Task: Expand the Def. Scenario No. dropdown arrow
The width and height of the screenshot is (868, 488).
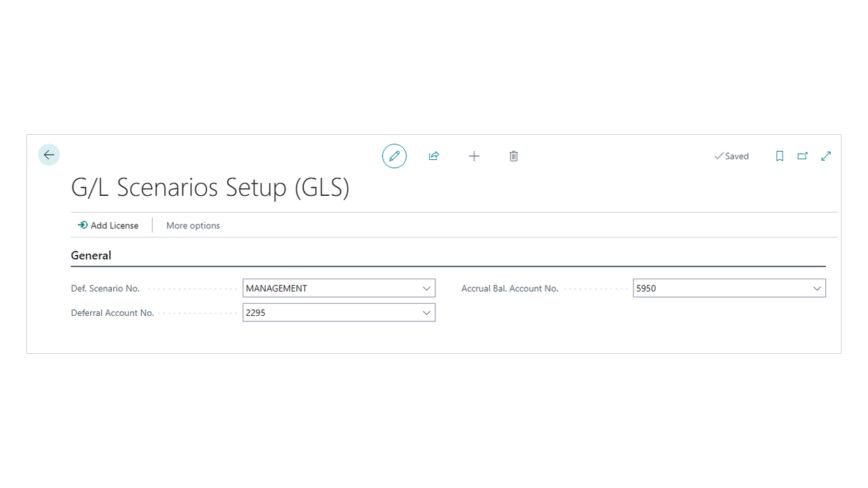Action: [427, 288]
